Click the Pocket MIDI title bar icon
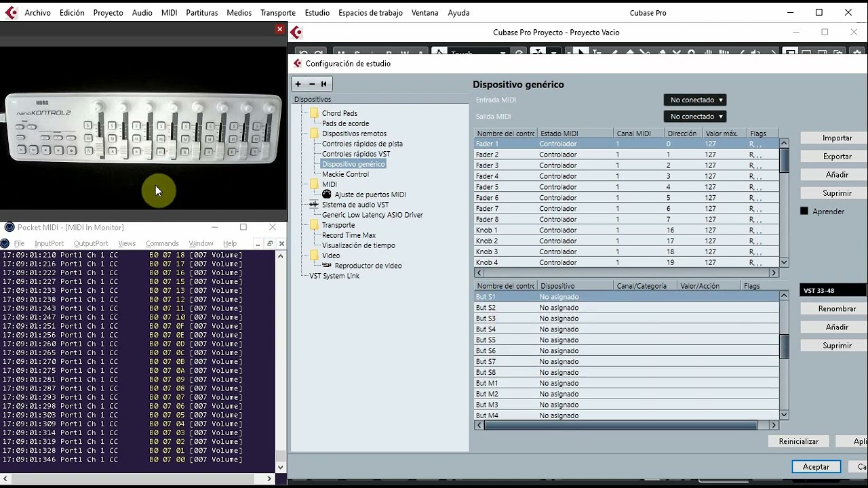 coord(9,228)
